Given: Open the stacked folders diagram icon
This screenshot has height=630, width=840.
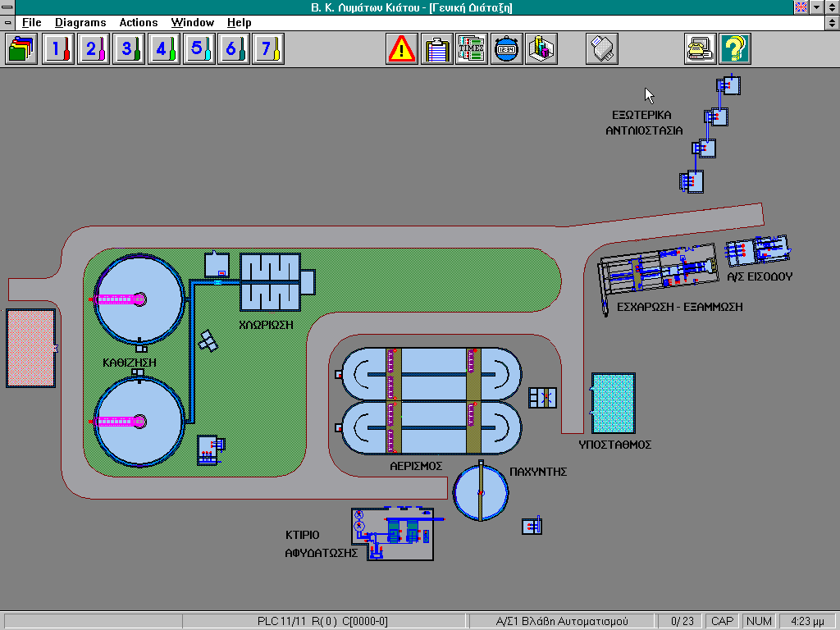Looking at the screenshot, I should [x=22, y=49].
